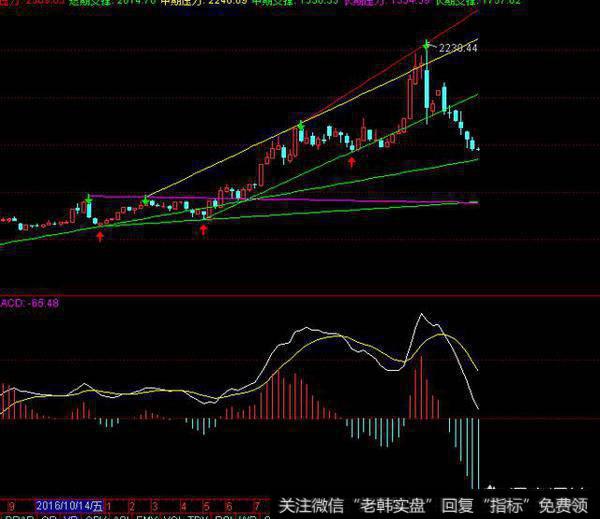
Task: Click the green sell arrow on the purple line
Action: tap(146, 201)
